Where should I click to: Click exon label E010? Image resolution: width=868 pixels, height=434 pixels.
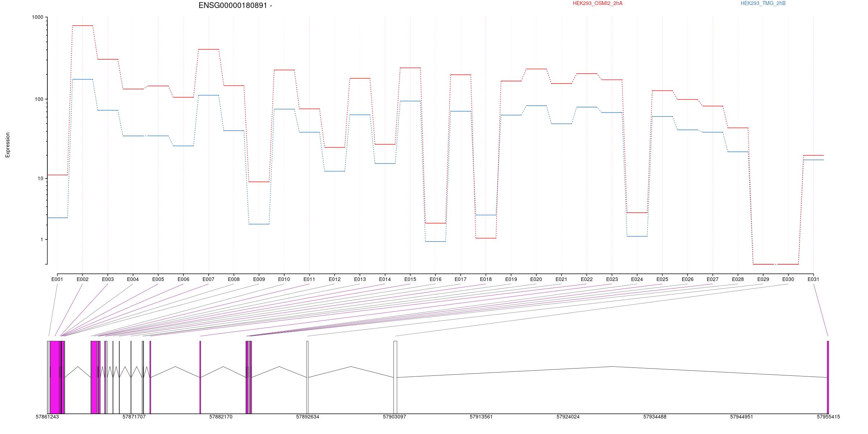pos(284,279)
